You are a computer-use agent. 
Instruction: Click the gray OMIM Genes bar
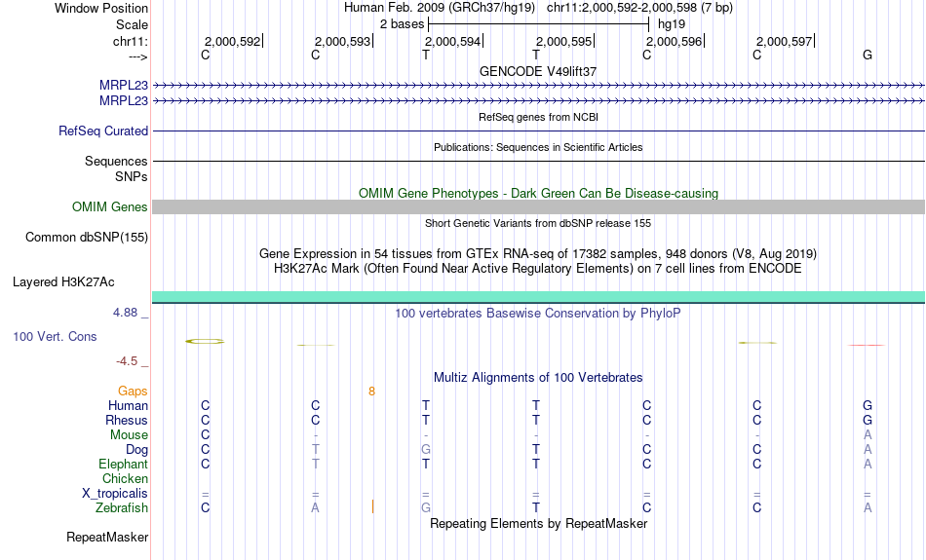pos(538,206)
